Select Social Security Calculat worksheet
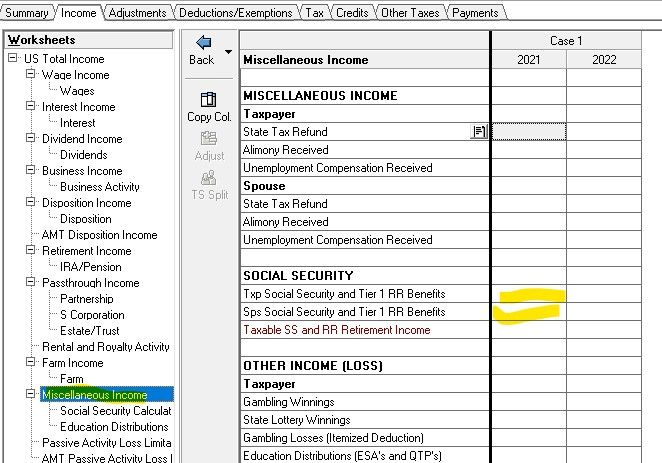This screenshot has height=463, width=662. tap(116, 411)
